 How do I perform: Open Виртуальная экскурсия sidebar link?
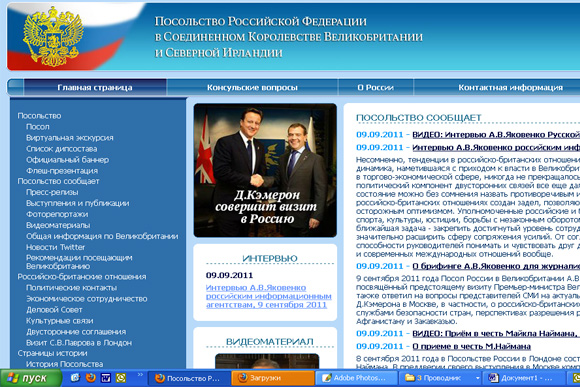click(x=70, y=138)
